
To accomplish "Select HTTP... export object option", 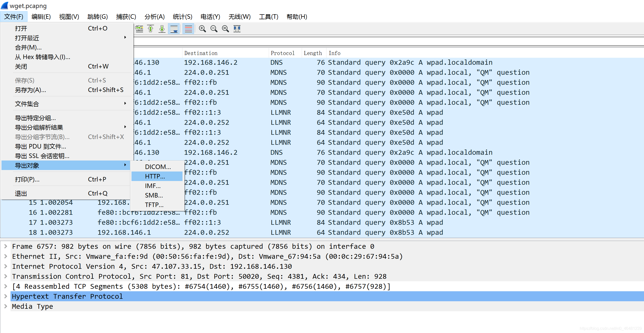I will 157,176.
